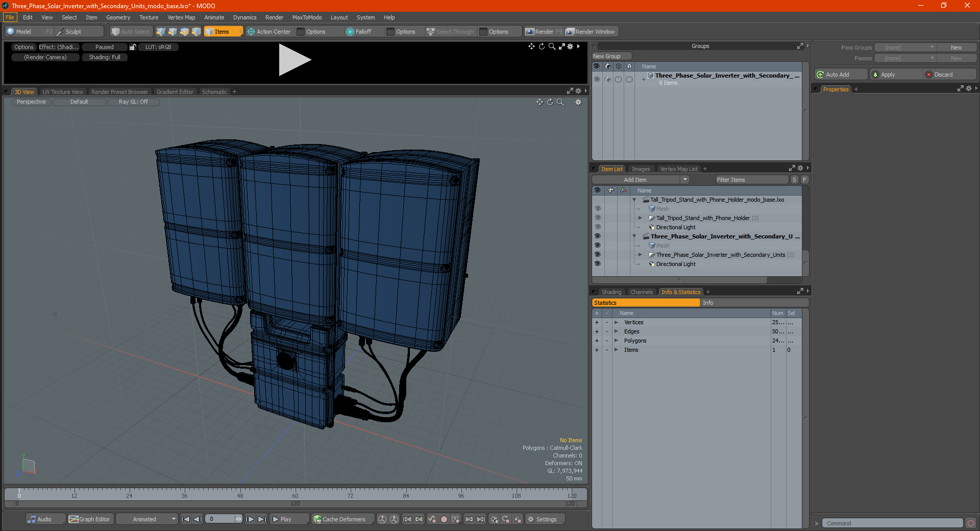Expand the Polygons statistics row
Image resolution: width=980 pixels, height=531 pixels.
[x=617, y=341]
